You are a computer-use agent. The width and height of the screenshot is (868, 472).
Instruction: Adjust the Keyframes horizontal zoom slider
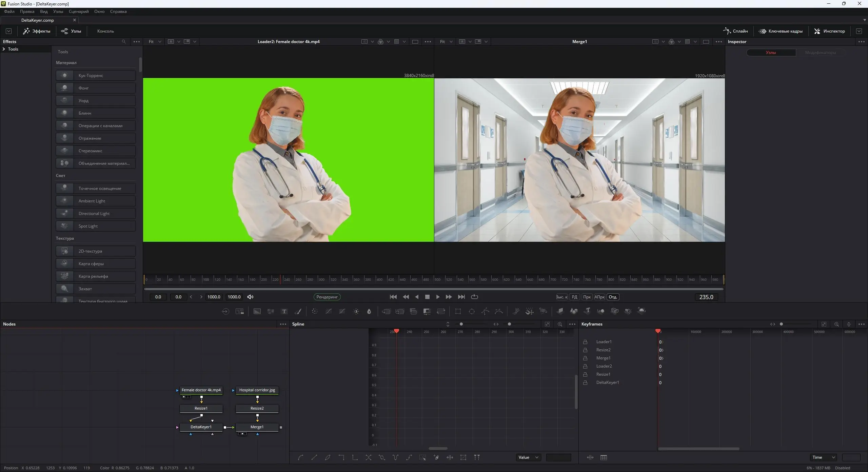782,324
